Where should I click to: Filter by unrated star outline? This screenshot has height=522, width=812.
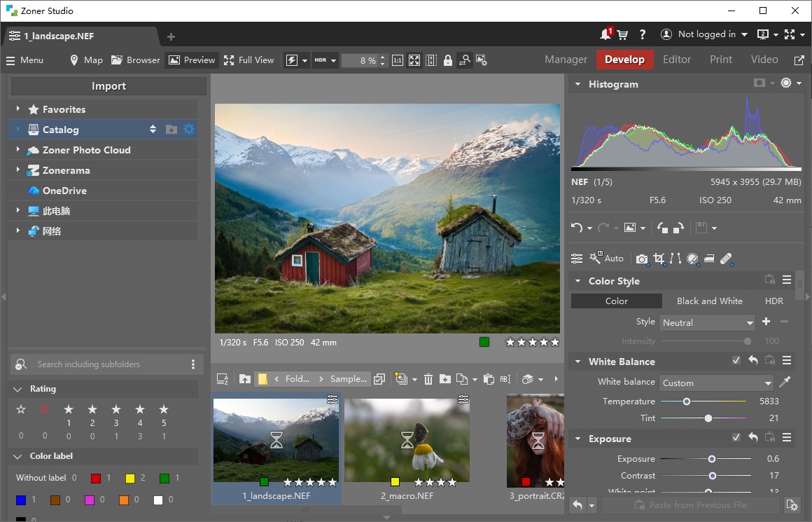pos(21,409)
